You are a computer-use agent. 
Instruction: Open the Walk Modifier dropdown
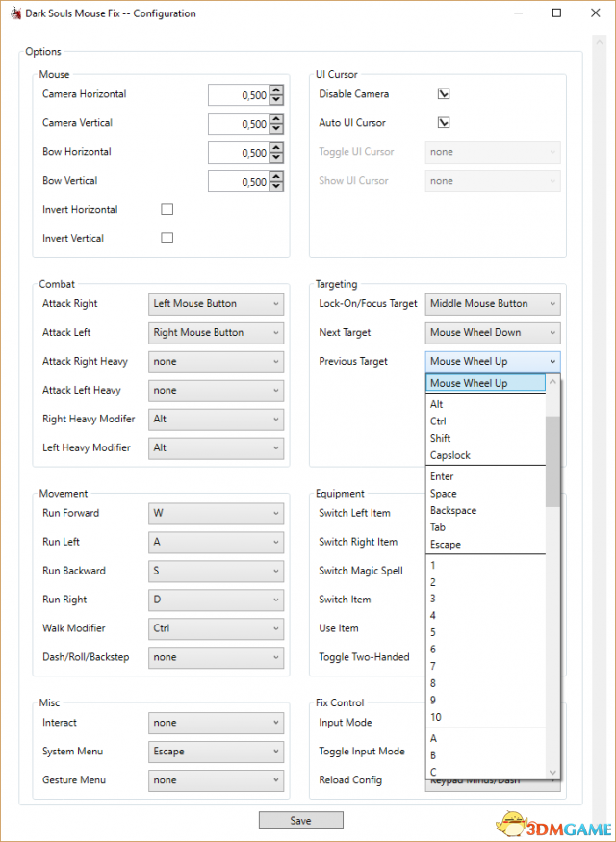217,628
